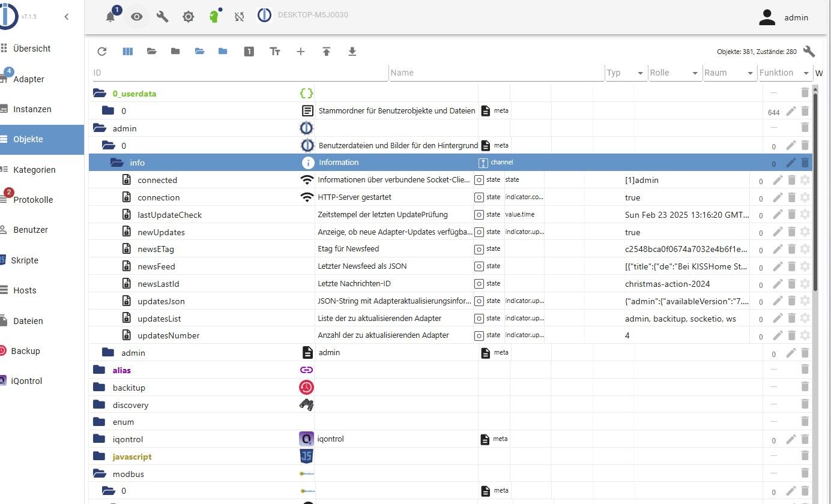Image resolution: width=831 pixels, height=504 pixels.
Task: Collapse all folders with the dark closed-folder icon
Action: [x=175, y=52]
